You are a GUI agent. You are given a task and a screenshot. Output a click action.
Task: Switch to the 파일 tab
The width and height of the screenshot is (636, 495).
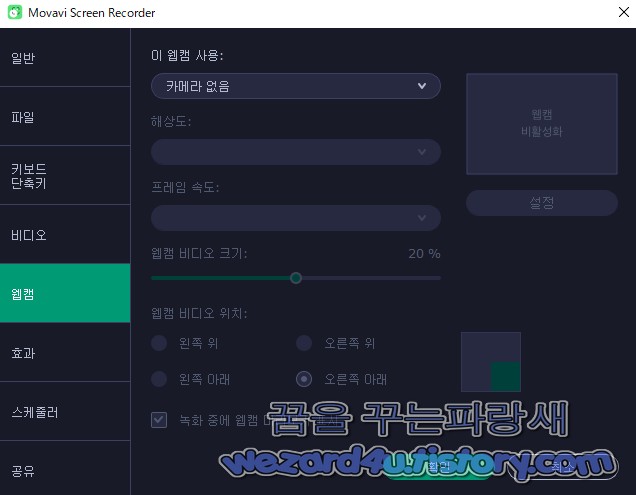[x=65, y=116]
